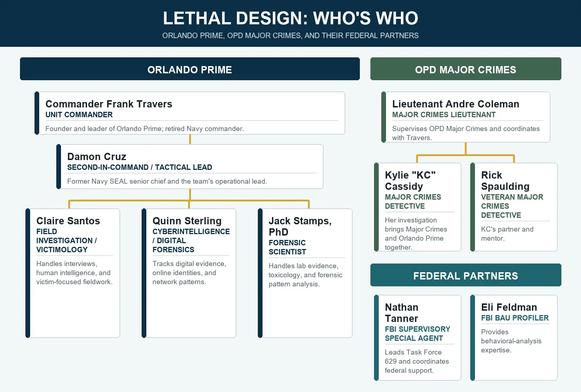
Task: Click 'Her investigation brings Major Crimes' description
Action: [416, 234]
